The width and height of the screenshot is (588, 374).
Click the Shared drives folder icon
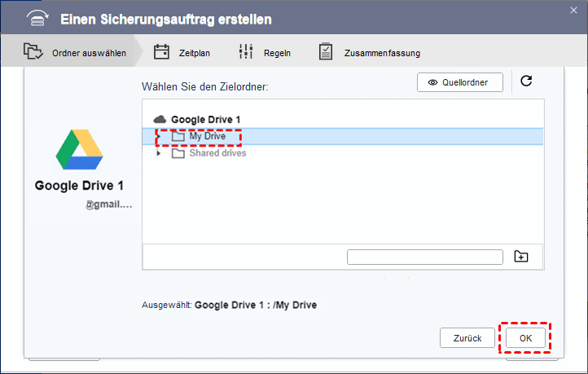coord(178,153)
